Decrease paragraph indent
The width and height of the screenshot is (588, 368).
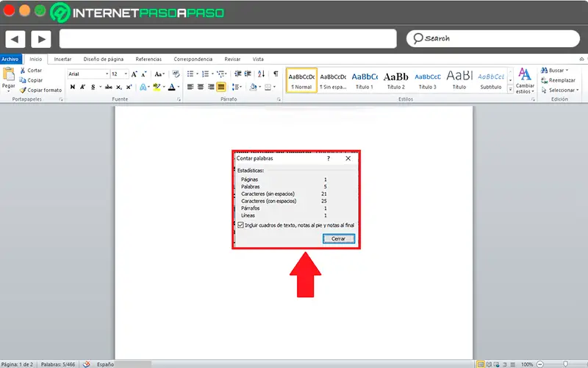237,74
